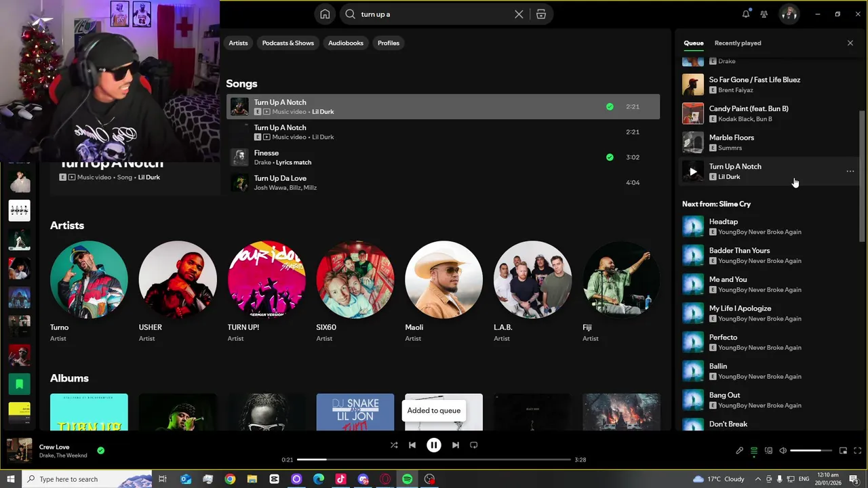The width and height of the screenshot is (868, 488).
Task: Toggle repeat mode
Action: click(474, 445)
